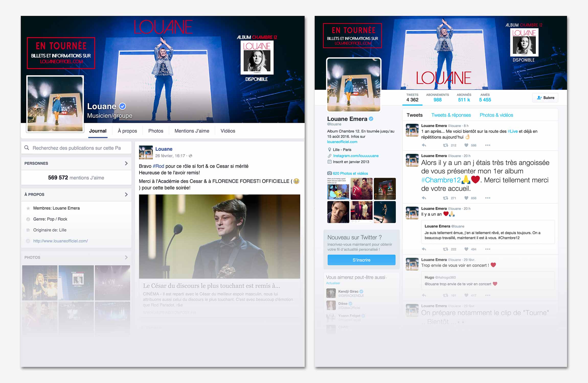This screenshot has width=588, height=383.
Task: Like the tweet showing 494 likes
Action: click(x=466, y=249)
